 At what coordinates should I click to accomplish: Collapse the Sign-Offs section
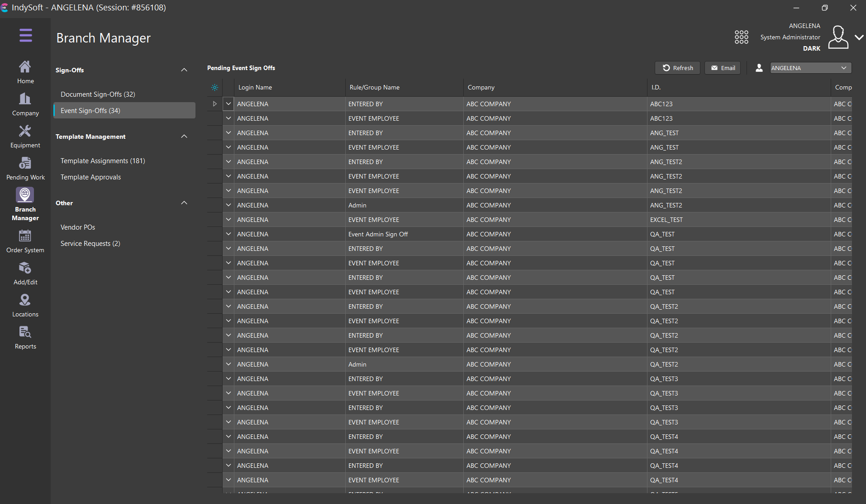(x=184, y=70)
